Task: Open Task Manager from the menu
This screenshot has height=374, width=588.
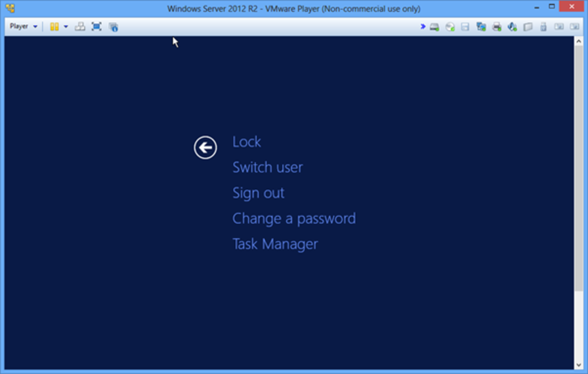Action: pyautogui.click(x=275, y=244)
